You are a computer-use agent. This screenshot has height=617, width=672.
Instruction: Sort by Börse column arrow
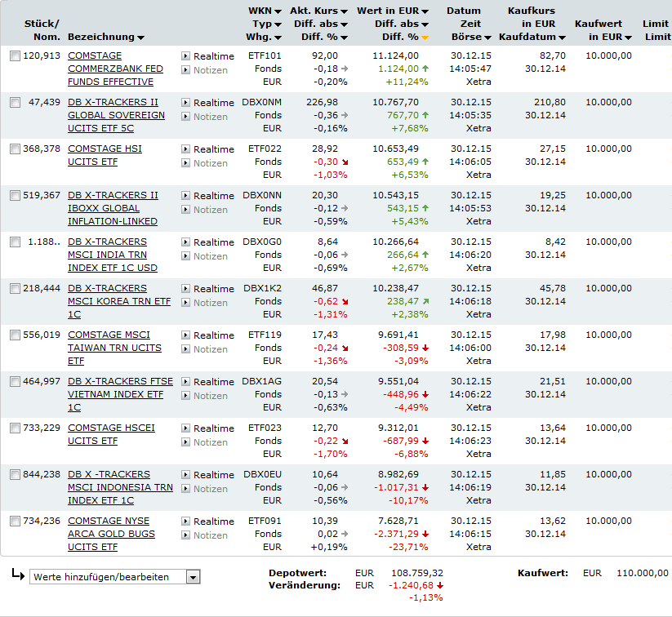(x=487, y=38)
